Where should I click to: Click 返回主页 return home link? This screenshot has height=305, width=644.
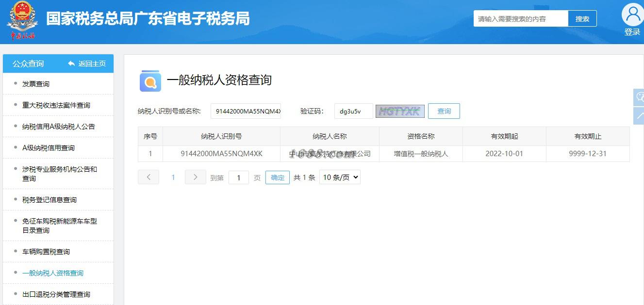point(92,64)
